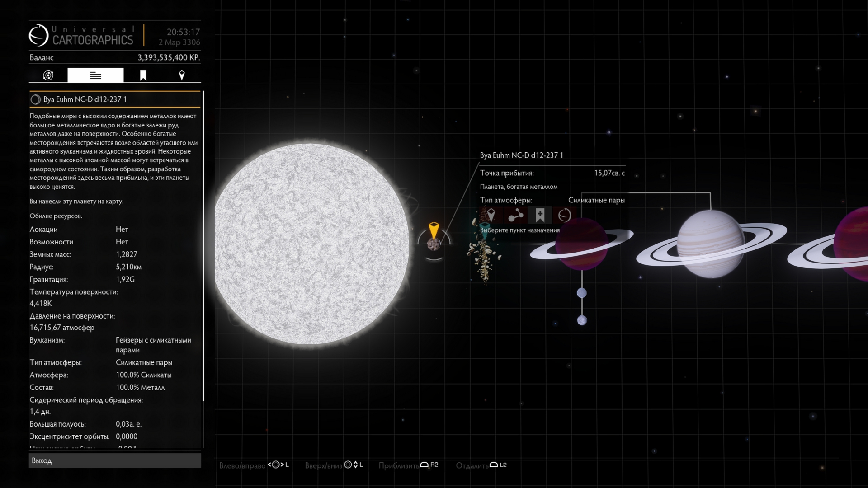The width and height of the screenshot is (868, 488).
Task: Click the popup title Bya Euhm NC-D d12-237 1
Action: [x=521, y=155]
